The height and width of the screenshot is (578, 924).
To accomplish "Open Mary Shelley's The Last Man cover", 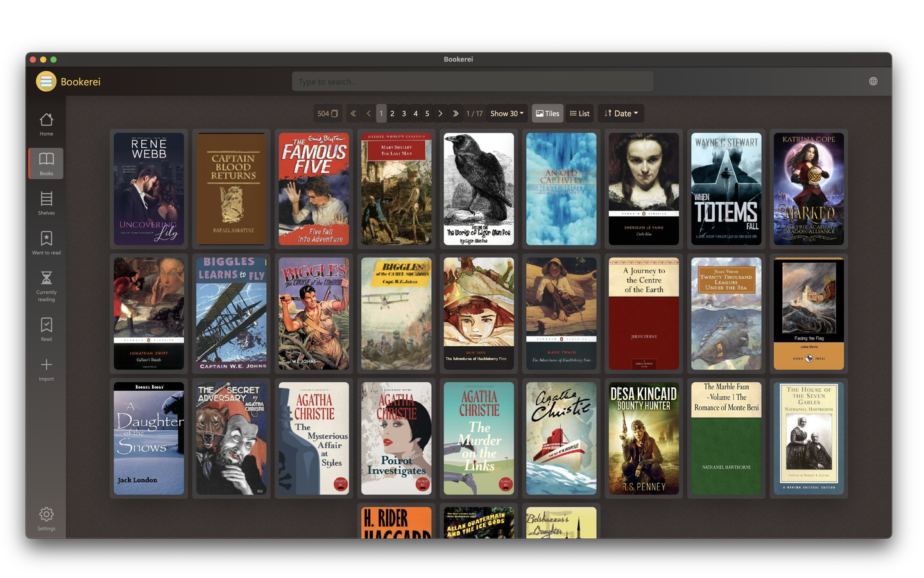I will [396, 189].
